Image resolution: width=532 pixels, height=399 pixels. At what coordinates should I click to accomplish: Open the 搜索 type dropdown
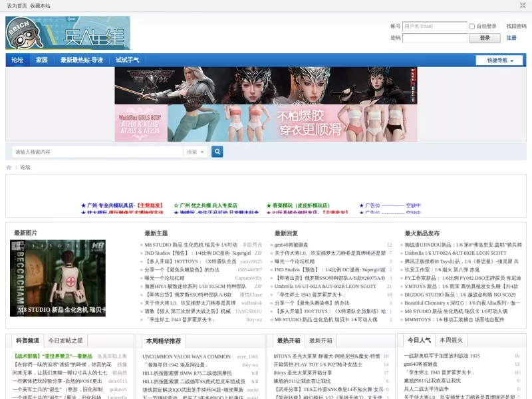tap(196, 152)
